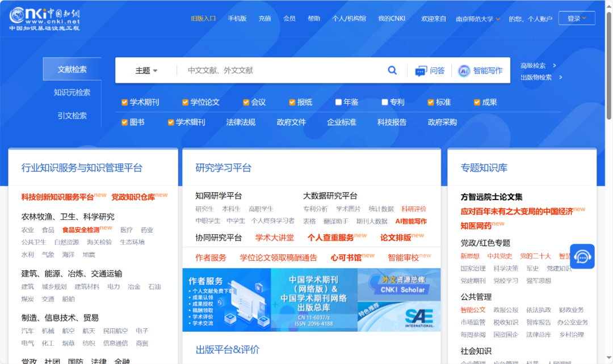Open 问答 chat icon
The image size is (613, 364).
click(x=421, y=71)
